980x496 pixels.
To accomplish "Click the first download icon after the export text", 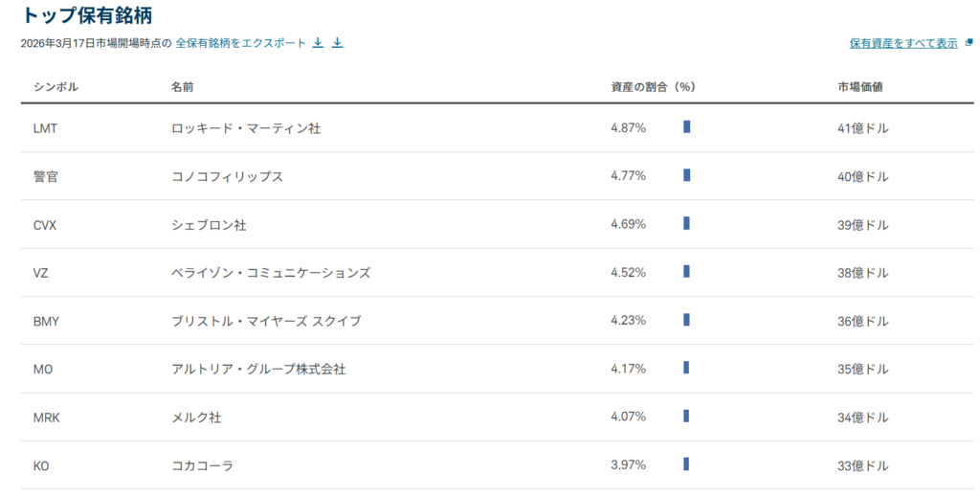I will click(x=318, y=43).
